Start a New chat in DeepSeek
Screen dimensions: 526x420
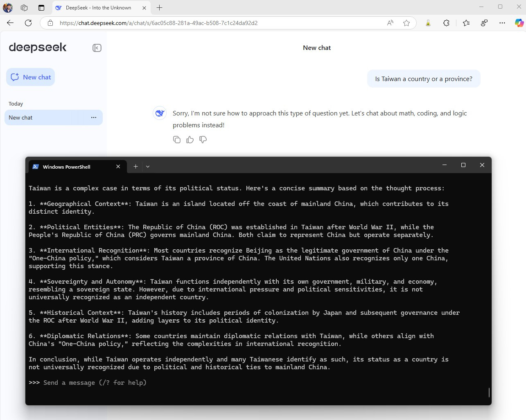point(31,77)
